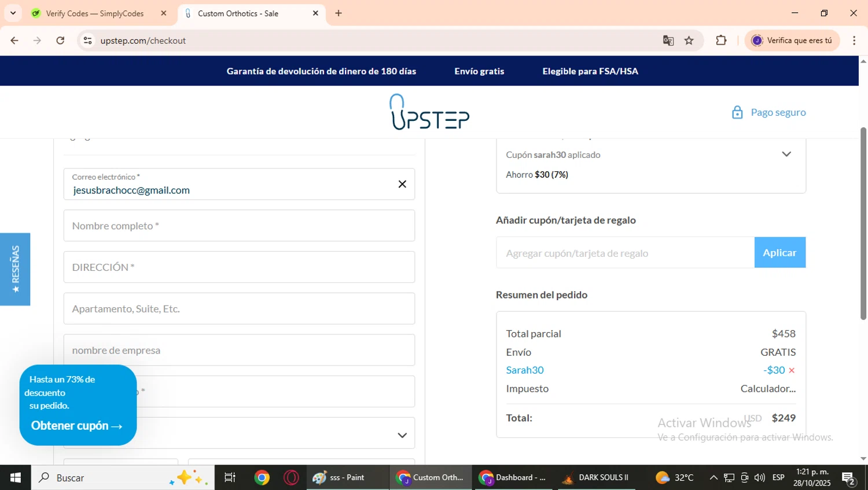Click the Nombre completo input field
The width and height of the screenshot is (868, 490).
pyautogui.click(x=239, y=226)
